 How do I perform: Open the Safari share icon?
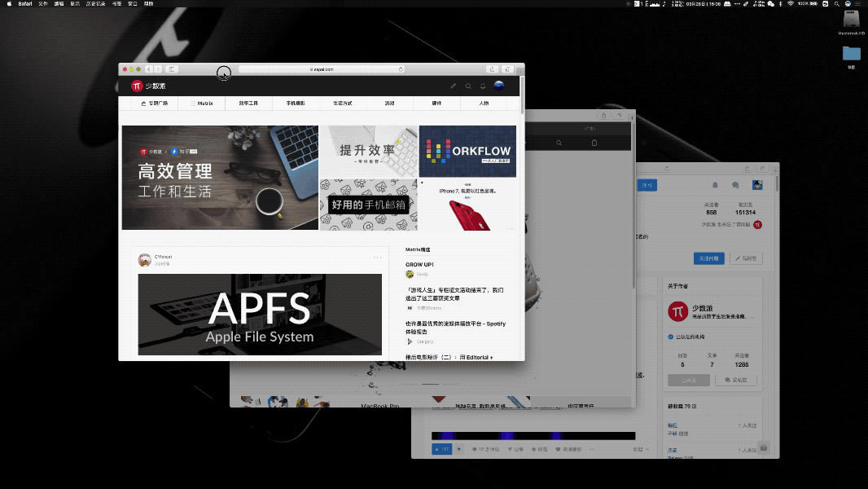492,69
